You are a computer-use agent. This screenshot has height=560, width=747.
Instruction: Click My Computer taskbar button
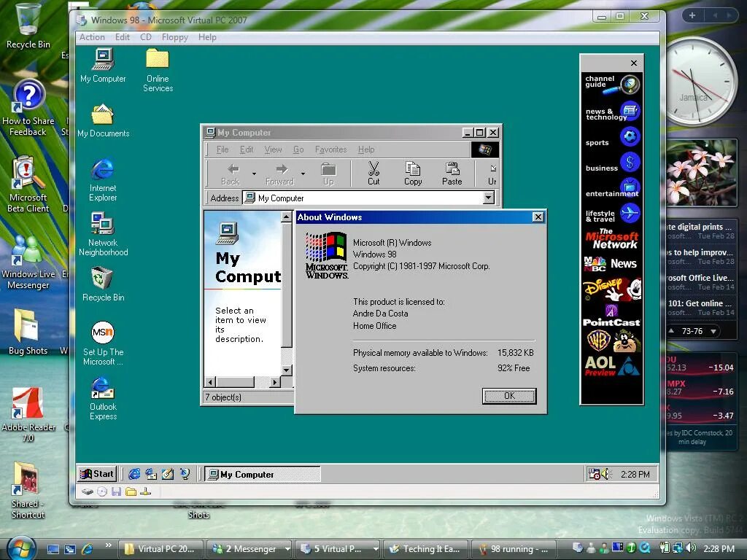click(262, 474)
